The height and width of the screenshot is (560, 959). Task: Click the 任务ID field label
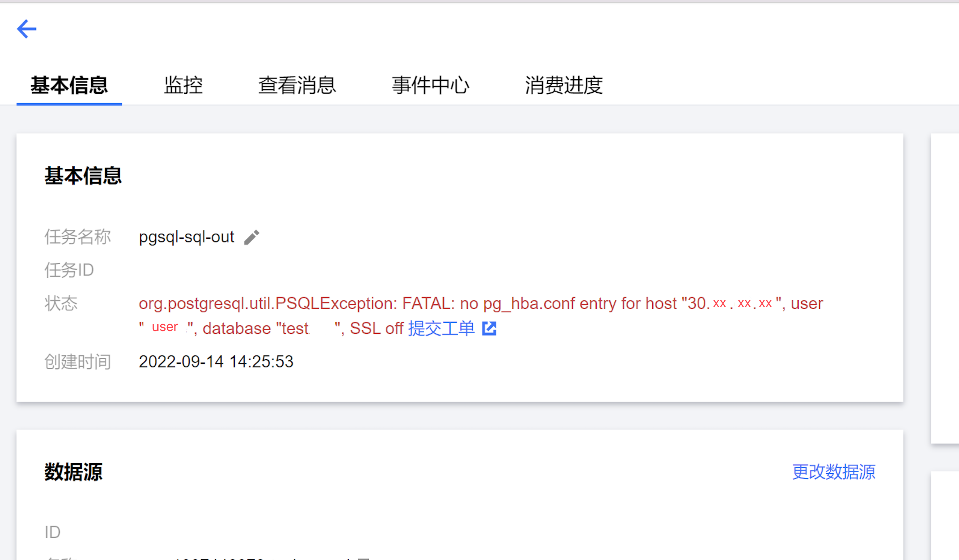point(69,270)
